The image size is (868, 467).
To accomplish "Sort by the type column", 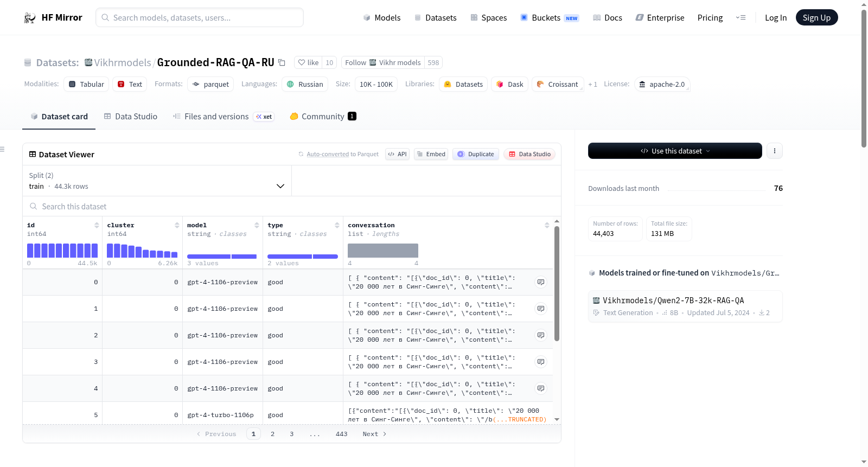I will 337,225.
